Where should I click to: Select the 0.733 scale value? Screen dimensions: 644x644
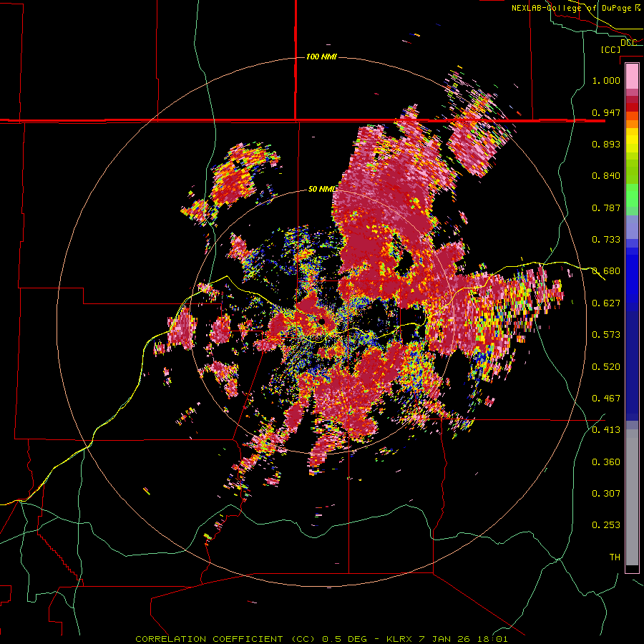pyautogui.click(x=606, y=239)
